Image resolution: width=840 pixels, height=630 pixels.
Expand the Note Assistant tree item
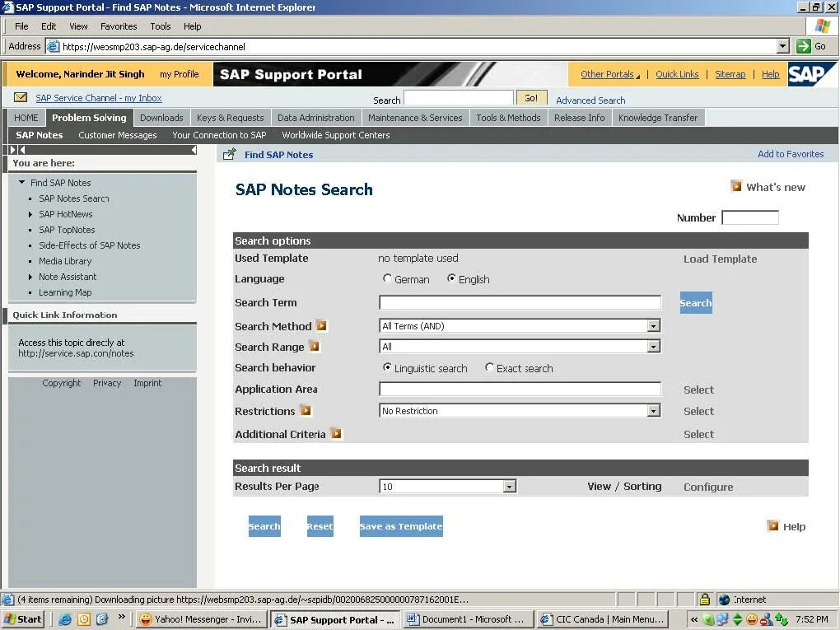(30, 277)
